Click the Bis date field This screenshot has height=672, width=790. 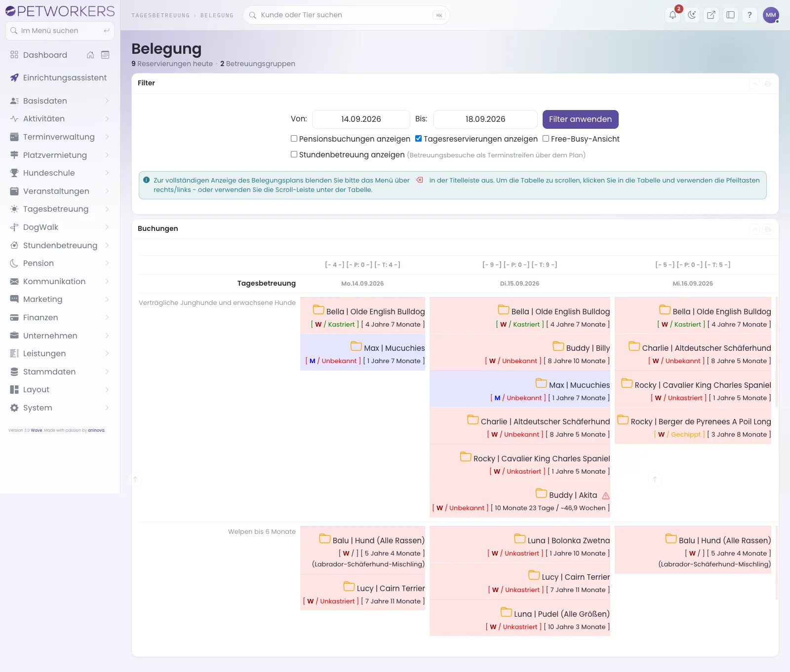pos(485,119)
